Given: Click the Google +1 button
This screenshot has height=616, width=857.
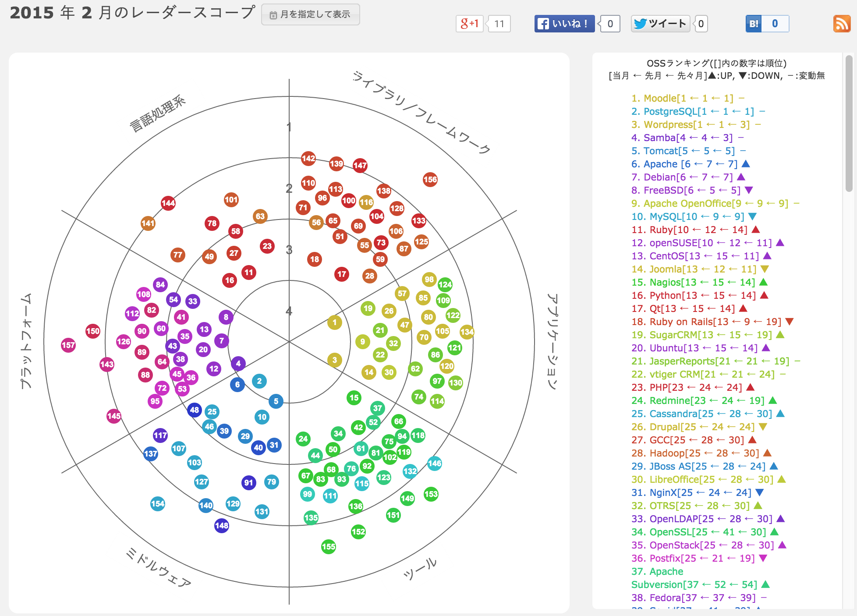Looking at the screenshot, I should (469, 24).
